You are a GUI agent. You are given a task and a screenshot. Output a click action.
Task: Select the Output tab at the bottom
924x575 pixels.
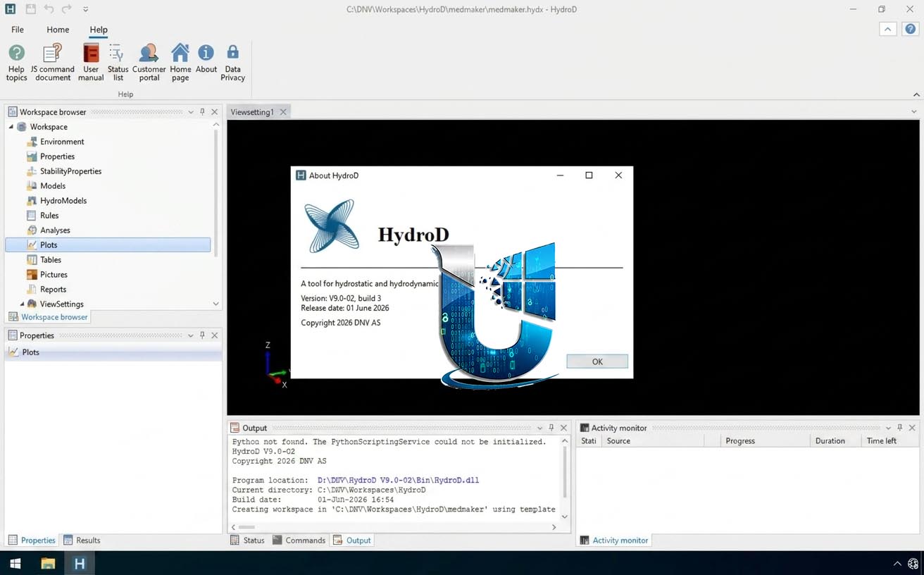(352, 540)
